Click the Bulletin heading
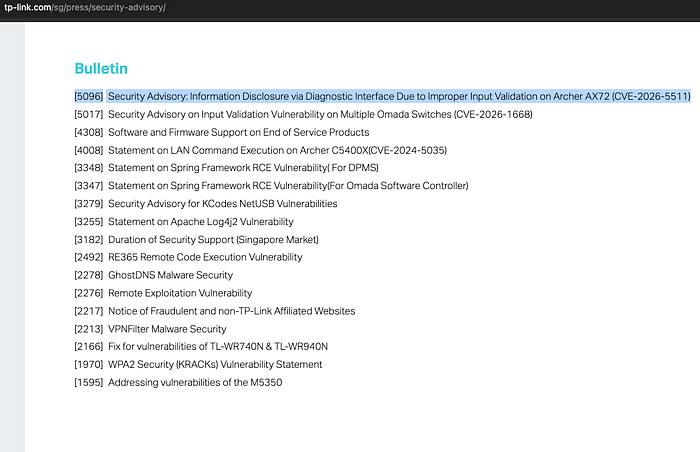This screenshot has height=452, width=700. [101, 68]
